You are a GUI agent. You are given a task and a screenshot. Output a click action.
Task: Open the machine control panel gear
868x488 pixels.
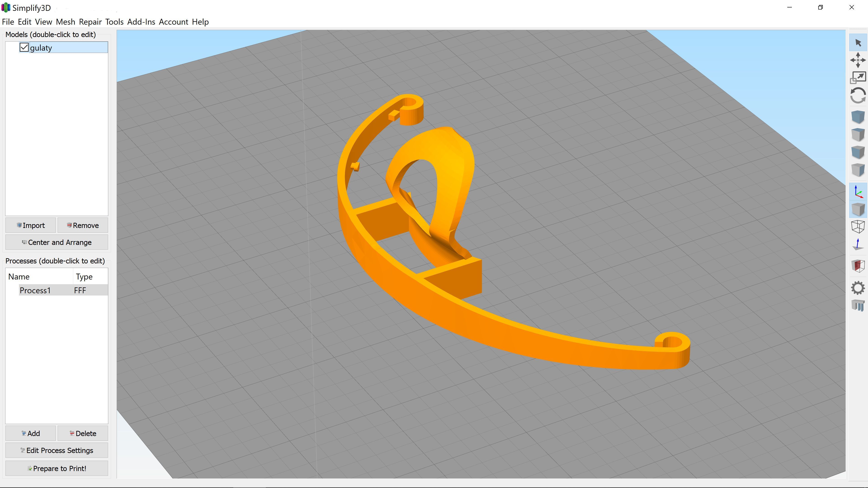point(858,288)
